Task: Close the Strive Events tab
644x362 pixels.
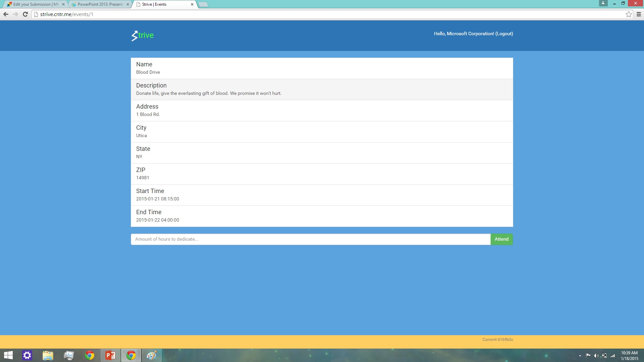Action: [x=192, y=4]
